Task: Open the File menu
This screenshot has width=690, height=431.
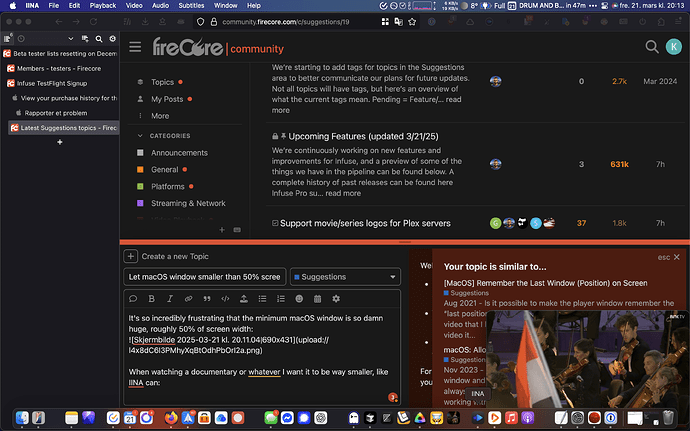Action: (x=54, y=6)
